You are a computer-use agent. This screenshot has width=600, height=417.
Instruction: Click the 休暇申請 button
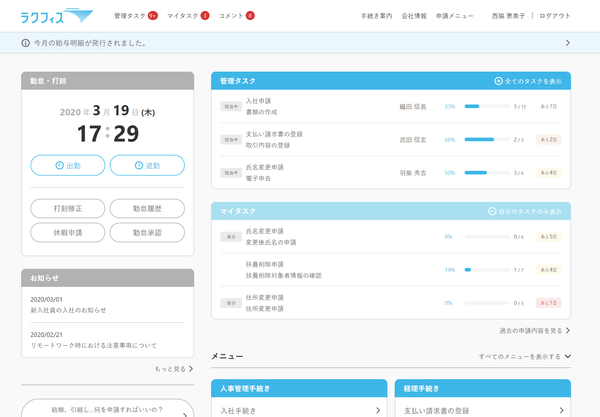click(x=66, y=232)
